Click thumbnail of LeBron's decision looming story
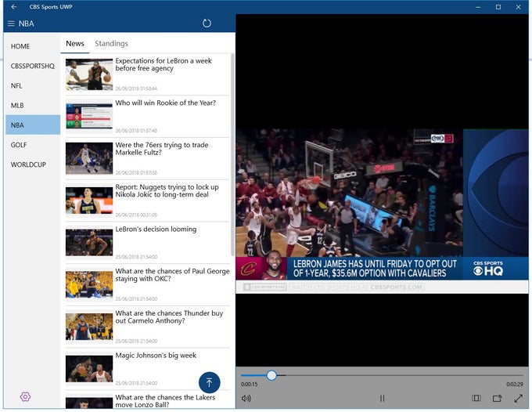 pos(89,243)
